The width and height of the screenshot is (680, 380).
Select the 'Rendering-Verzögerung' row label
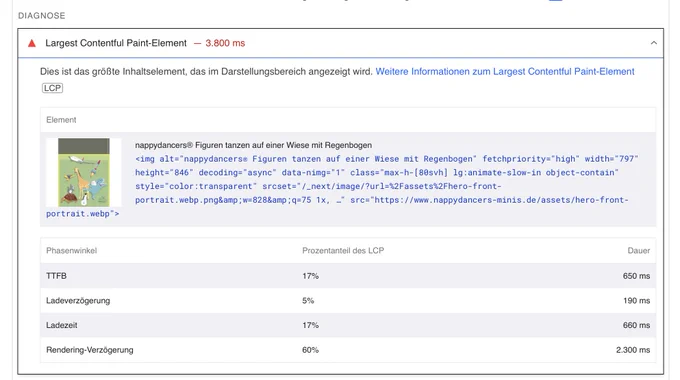(90, 350)
